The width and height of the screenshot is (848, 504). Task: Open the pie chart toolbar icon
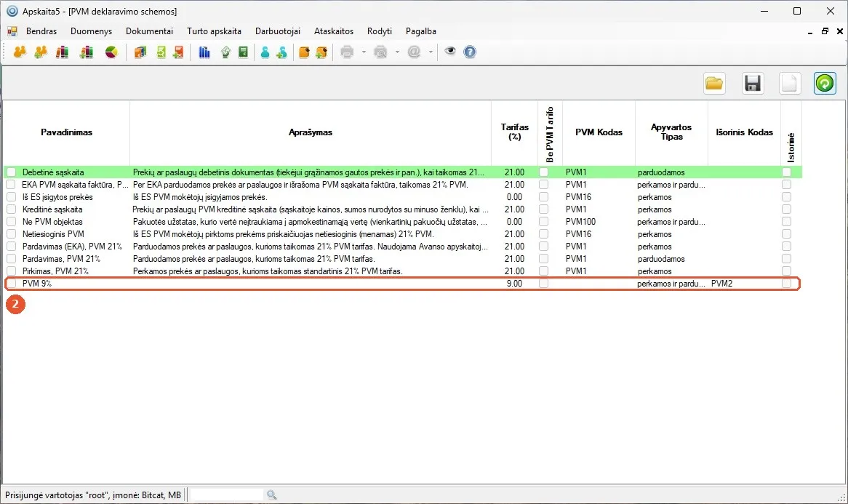[111, 52]
